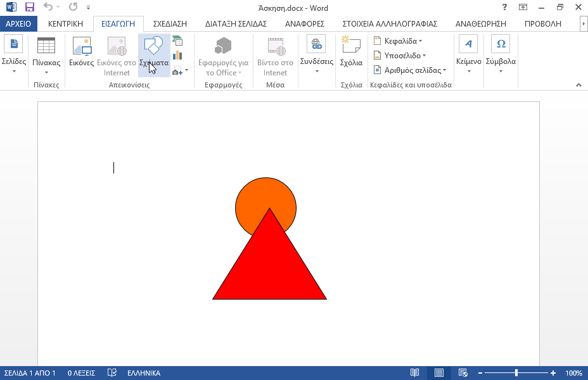This screenshot has height=380, width=588.
Task: Open Εφαρμογές για το Office apps
Action: [223, 56]
